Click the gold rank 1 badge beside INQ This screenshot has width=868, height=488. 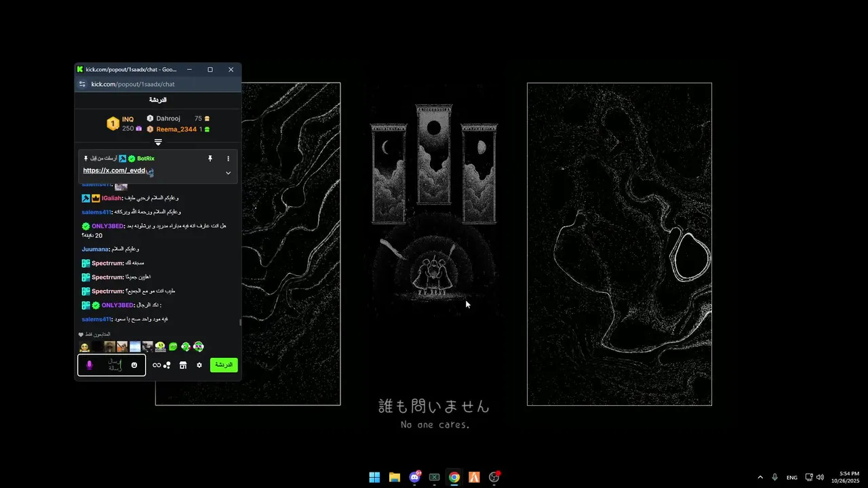(x=113, y=124)
